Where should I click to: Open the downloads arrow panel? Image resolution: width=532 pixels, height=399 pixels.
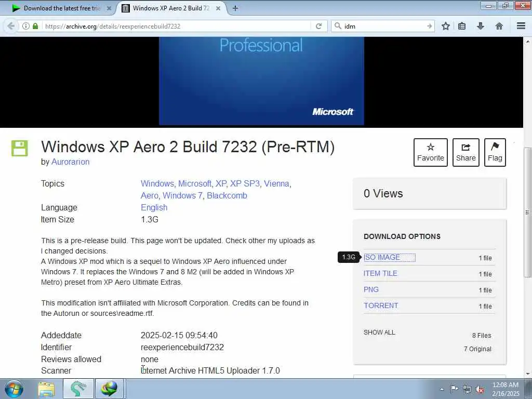tap(481, 26)
